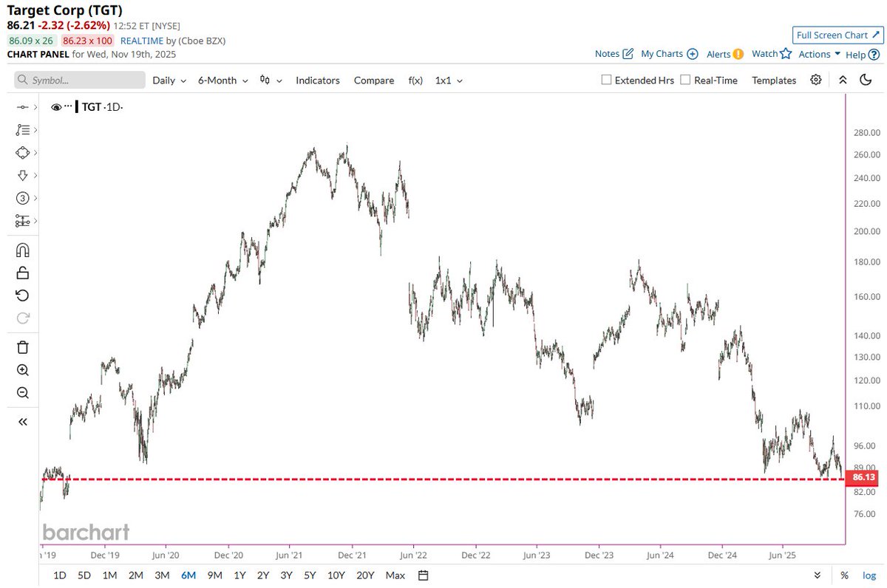Open the Indicators menu
This screenshot has height=588, width=887.
pos(318,80)
